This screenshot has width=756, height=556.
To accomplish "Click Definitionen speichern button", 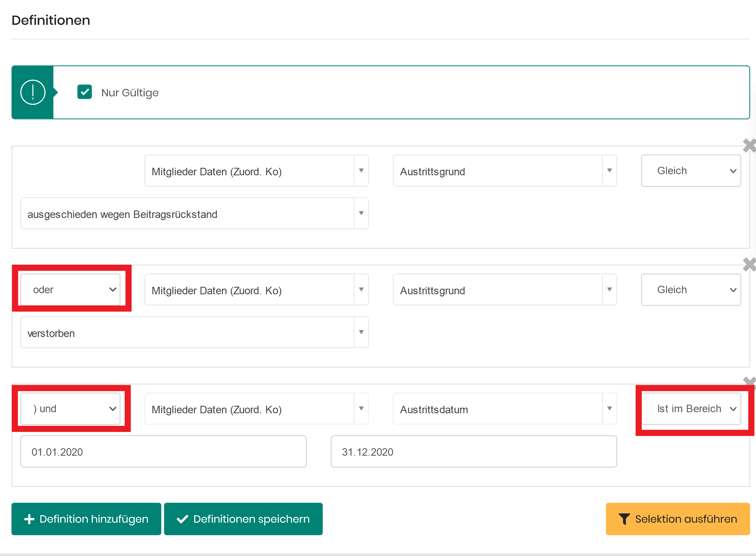I will pyautogui.click(x=243, y=519).
